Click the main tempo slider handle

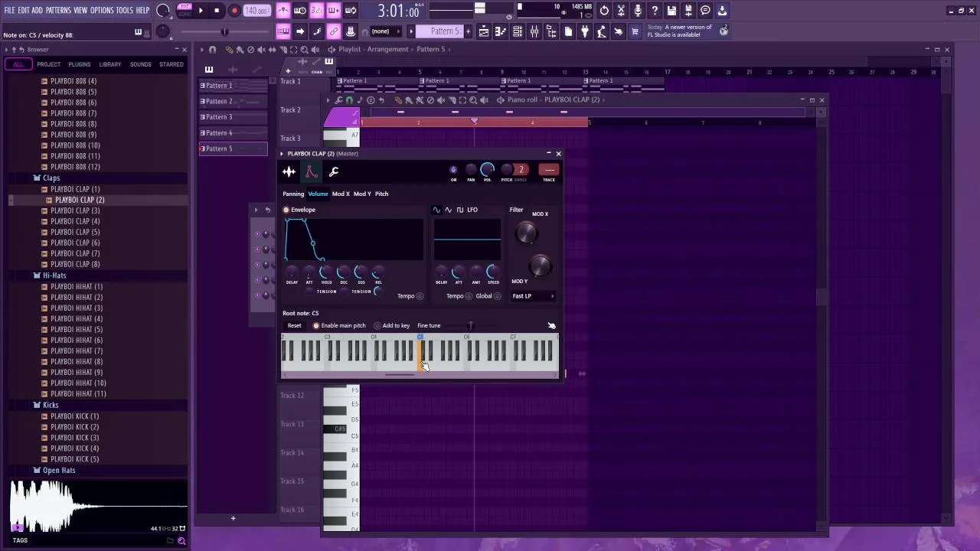pos(224,31)
